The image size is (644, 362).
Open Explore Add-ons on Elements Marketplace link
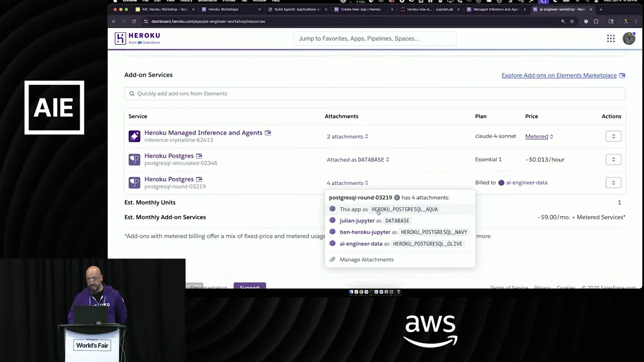tap(559, 75)
